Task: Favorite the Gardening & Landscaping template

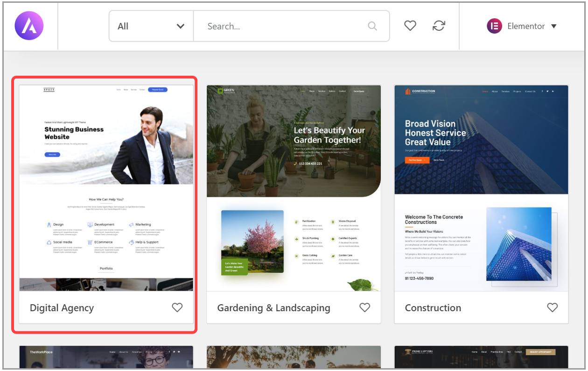Action: 365,307
